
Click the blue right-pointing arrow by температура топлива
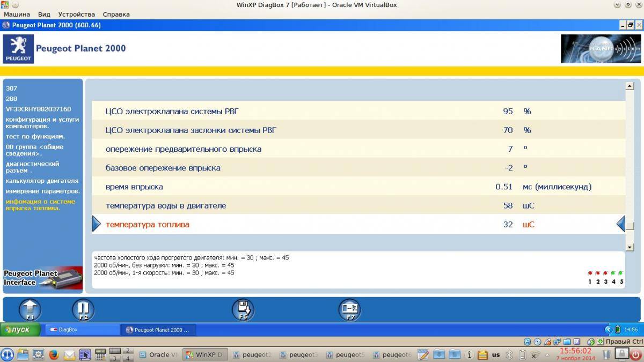click(97, 224)
